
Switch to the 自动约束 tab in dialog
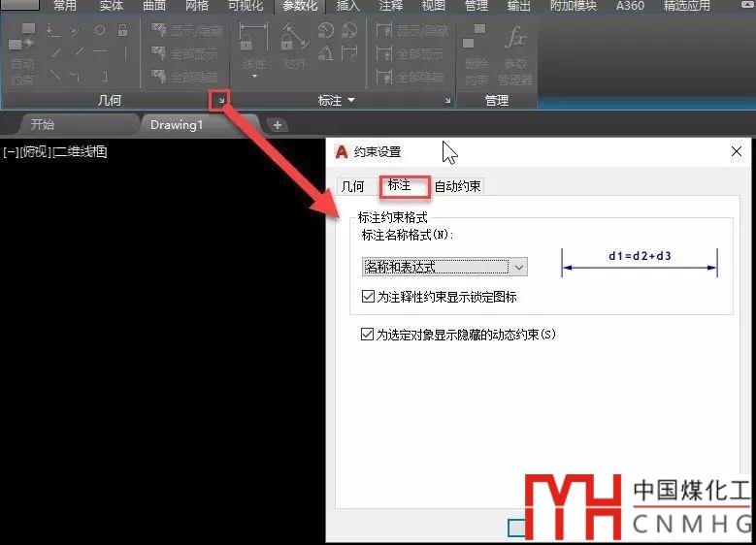coord(457,186)
